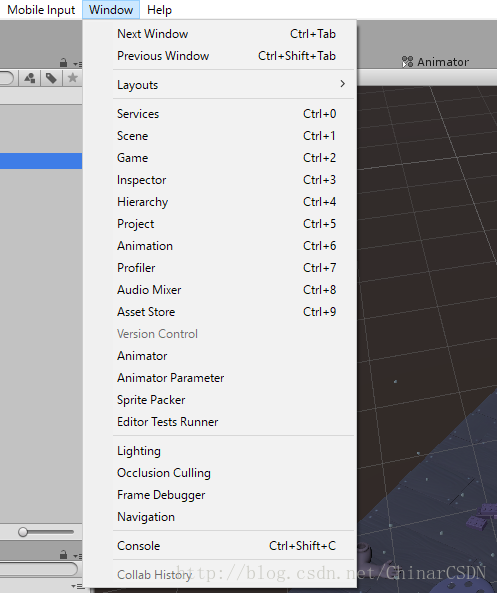
Task: Open the upper panel options dropdown
Action: click(x=77, y=64)
